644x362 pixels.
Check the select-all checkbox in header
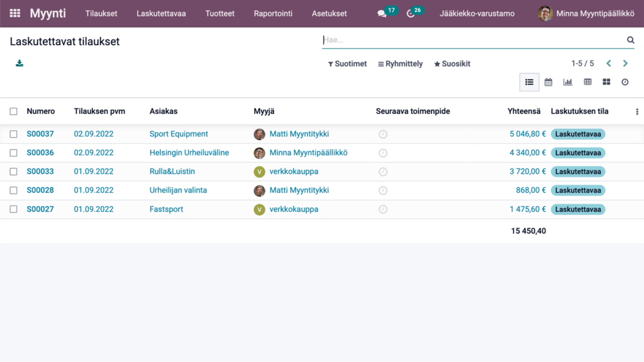(x=13, y=111)
